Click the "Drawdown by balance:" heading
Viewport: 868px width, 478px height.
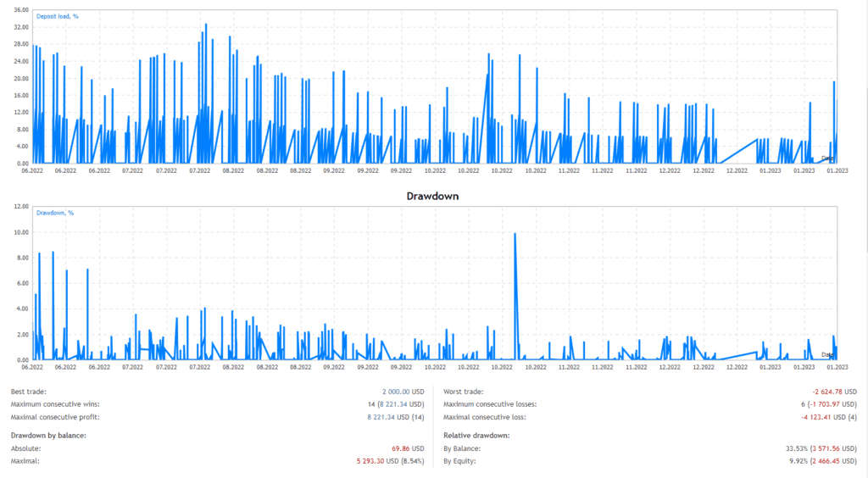tap(48, 435)
